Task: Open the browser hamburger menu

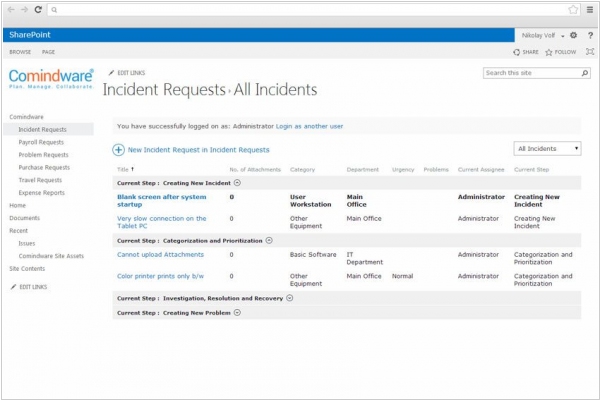Action: point(588,9)
